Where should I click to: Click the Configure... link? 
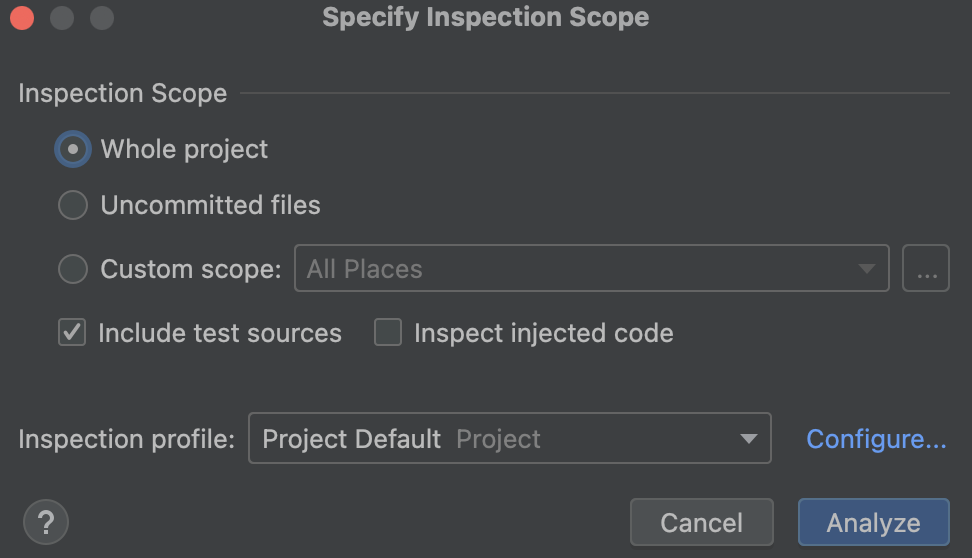point(876,439)
